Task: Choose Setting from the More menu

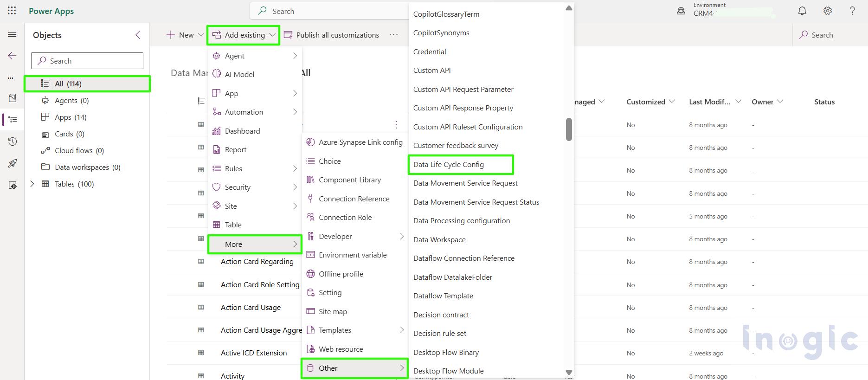Action: coord(330,292)
